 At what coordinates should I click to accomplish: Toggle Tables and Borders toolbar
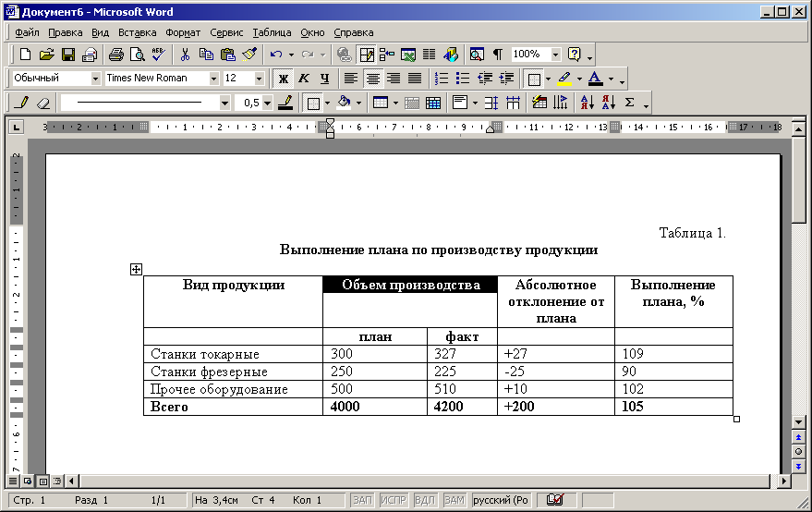(367, 55)
